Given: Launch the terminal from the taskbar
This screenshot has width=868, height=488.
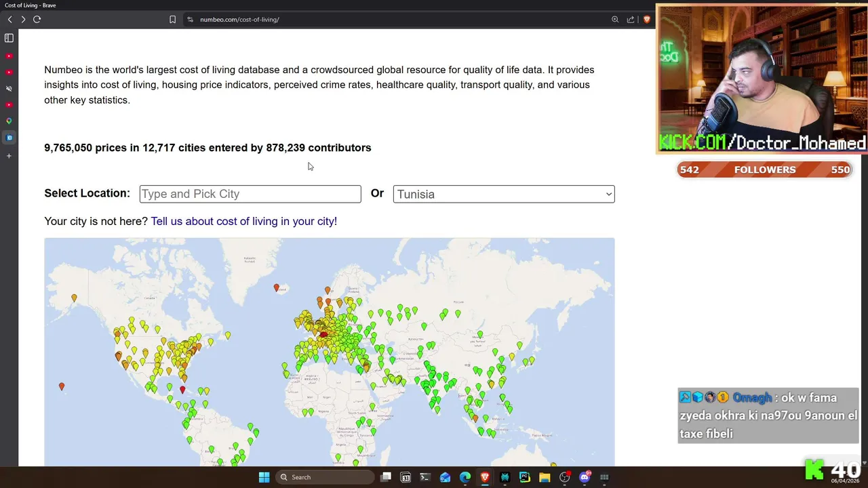Looking at the screenshot, I should pyautogui.click(x=425, y=477).
